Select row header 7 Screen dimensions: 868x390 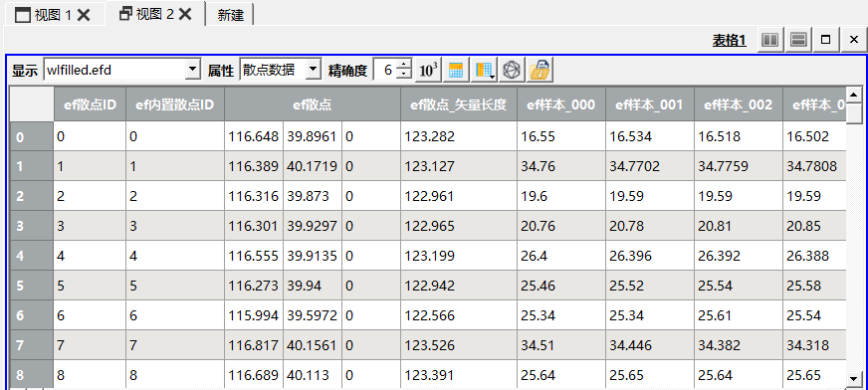pos(32,345)
